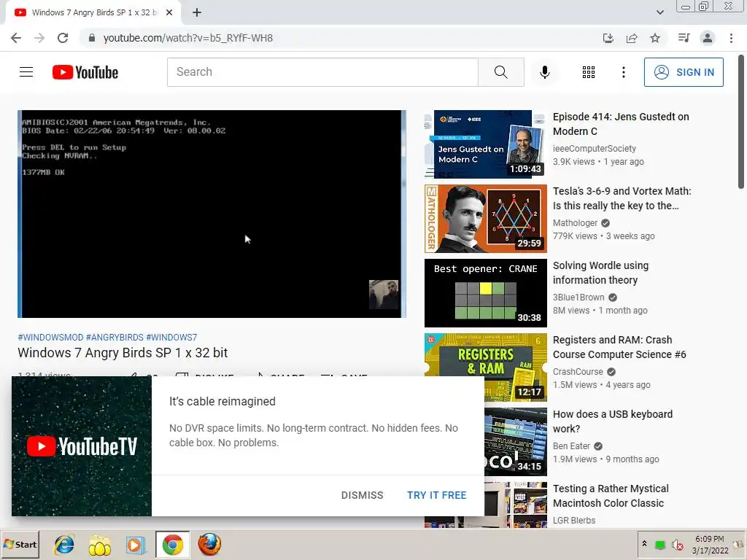747x560 pixels.
Task: Open title How does a USB keyboard work?
Action: pos(613,421)
